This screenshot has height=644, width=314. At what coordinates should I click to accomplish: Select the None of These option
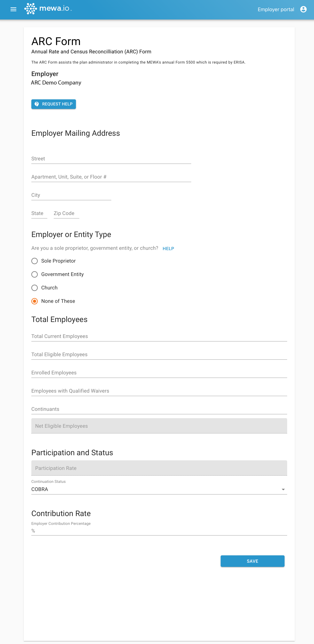[x=35, y=301]
